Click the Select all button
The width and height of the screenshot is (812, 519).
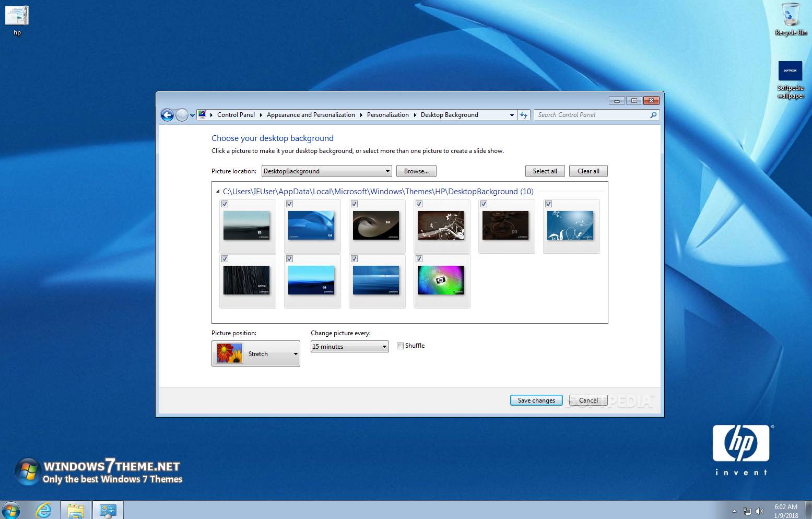pyautogui.click(x=545, y=171)
